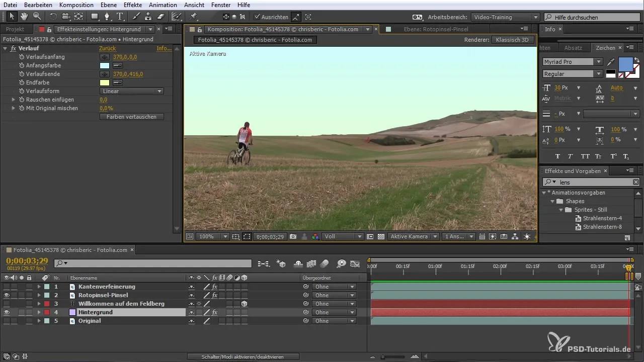644x362 pixels.
Task: Open the Aktive Kamera view dropdown
Action: 413,236
